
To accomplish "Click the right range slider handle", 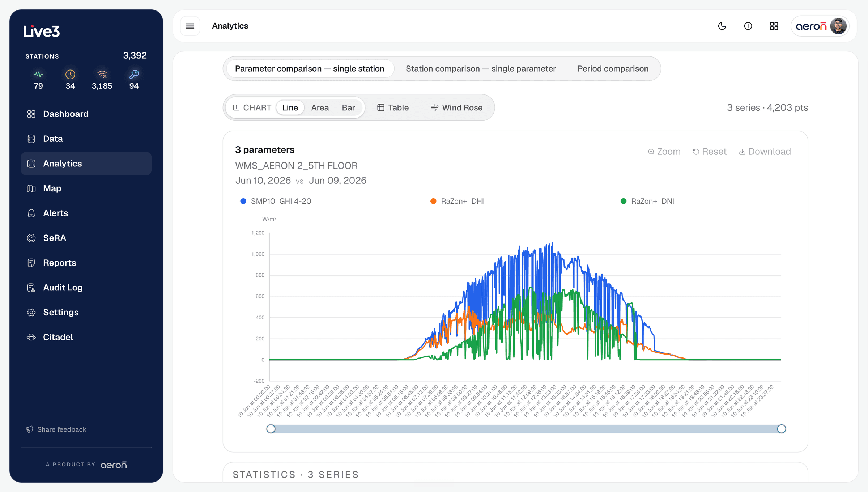I will (782, 429).
